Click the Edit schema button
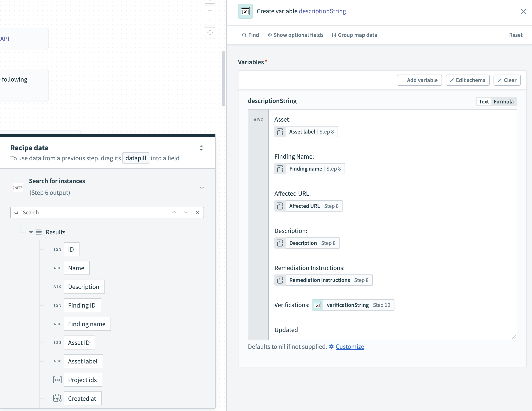 pyautogui.click(x=467, y=80)
